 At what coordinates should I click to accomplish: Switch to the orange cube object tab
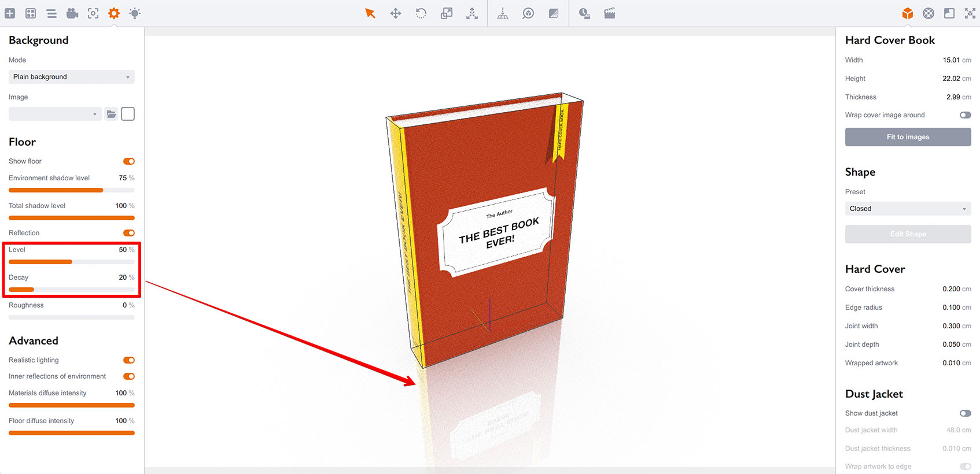(908, 13)
